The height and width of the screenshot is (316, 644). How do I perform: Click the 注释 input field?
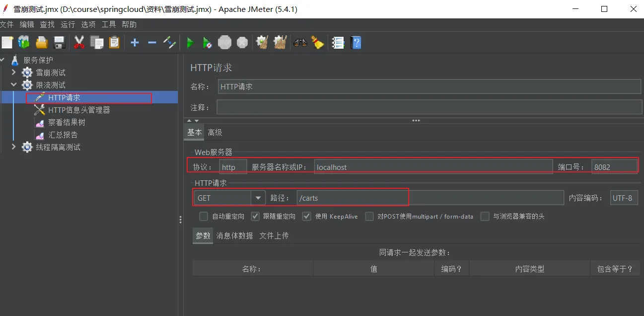pyautogui.click(x=430, y=107)
